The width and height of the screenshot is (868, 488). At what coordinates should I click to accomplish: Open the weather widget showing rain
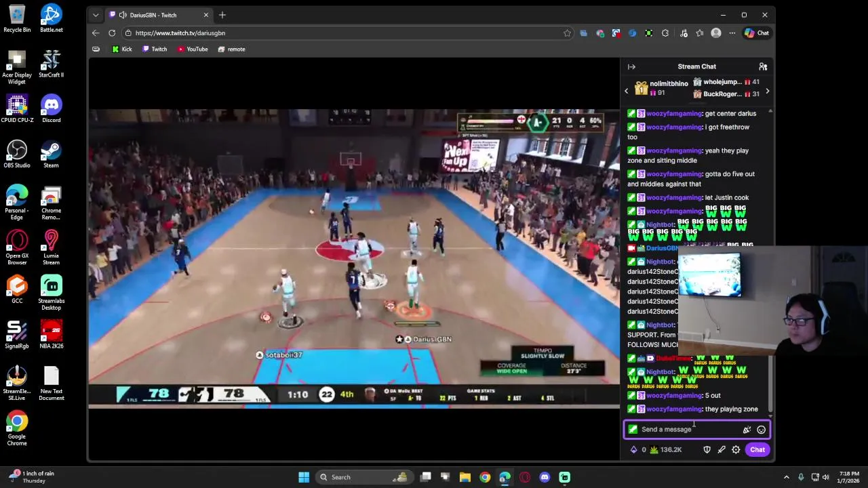32,476
